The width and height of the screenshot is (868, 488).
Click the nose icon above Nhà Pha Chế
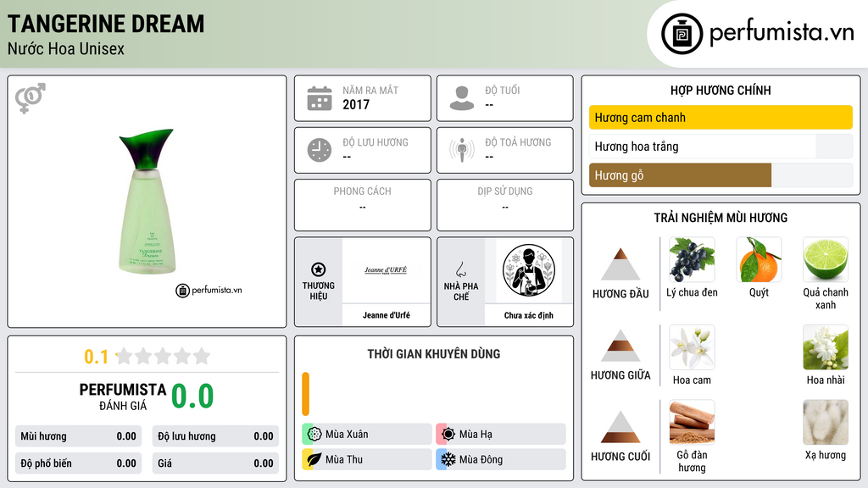pos(460,269)
